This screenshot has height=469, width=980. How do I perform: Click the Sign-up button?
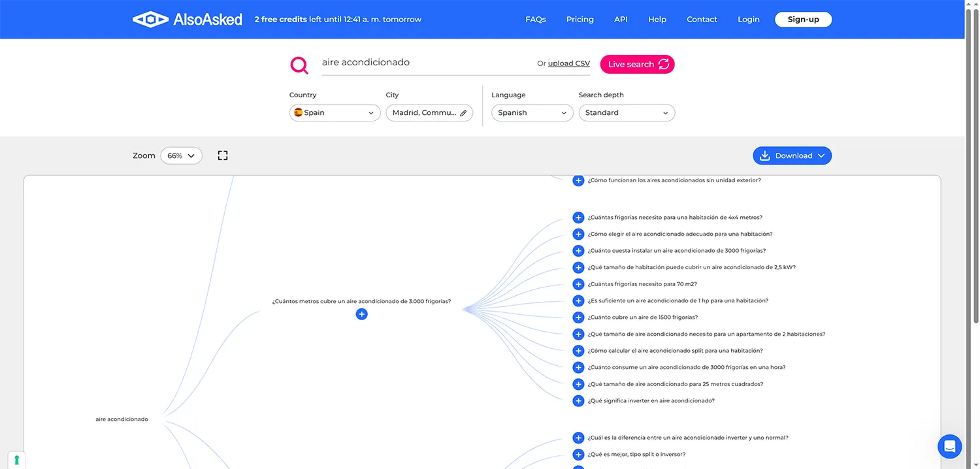803,20
